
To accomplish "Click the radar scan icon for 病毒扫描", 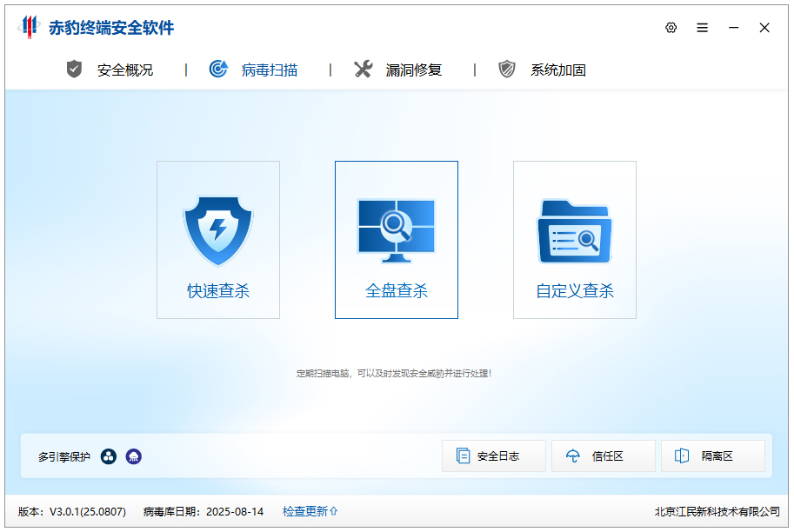I will [x=218, y=69].
